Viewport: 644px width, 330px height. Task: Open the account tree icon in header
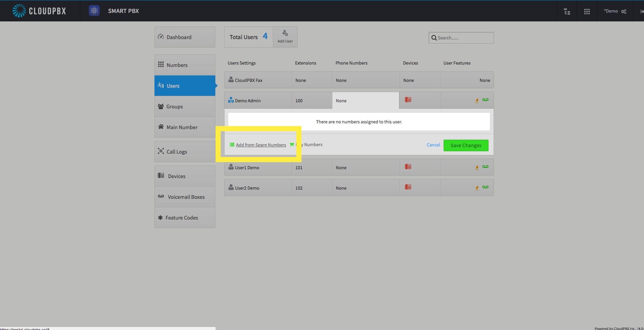point(567,12)
